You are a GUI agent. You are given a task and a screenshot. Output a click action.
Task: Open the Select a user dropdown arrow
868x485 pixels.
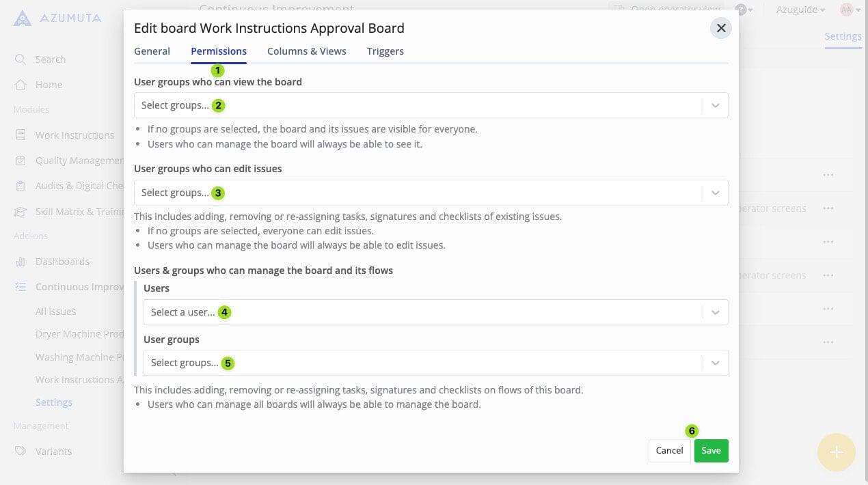click(715, 312)
